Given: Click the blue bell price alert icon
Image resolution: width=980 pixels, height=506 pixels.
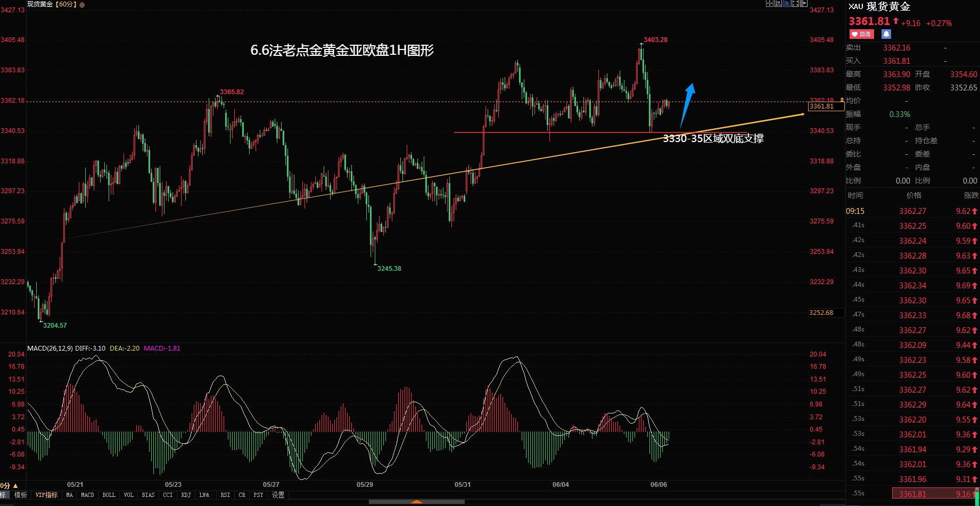Looking at the screenshot, I should click(x=886, y=34).
